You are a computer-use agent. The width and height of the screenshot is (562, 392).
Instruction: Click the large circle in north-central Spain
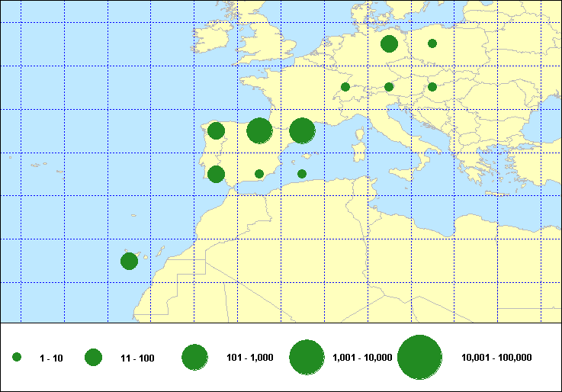click(x=259, y=131)
